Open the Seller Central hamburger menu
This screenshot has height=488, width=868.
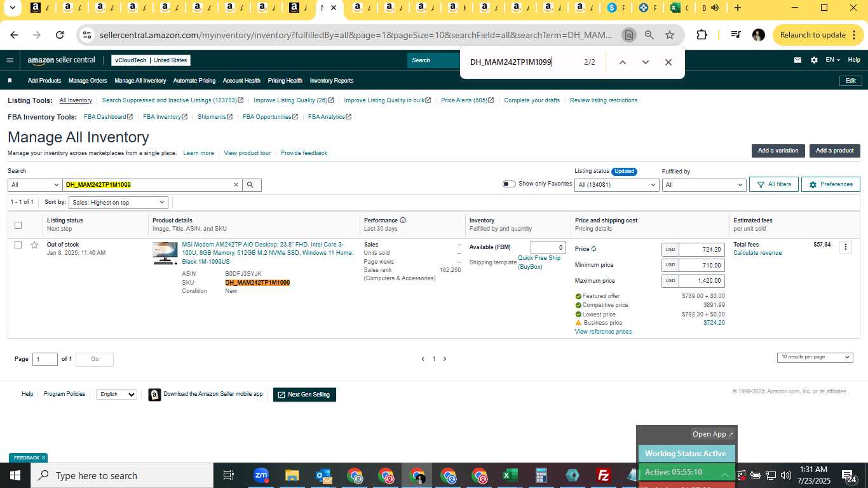tap(10, 60)
